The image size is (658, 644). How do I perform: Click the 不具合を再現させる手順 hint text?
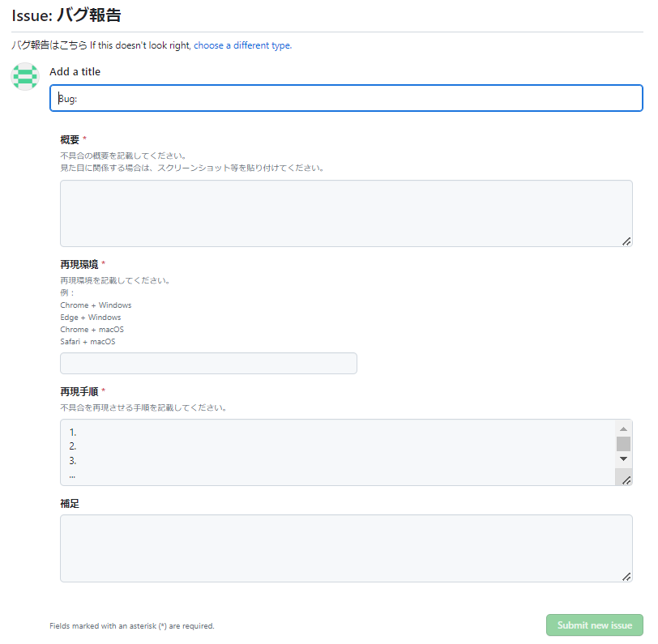coord(143,407)
